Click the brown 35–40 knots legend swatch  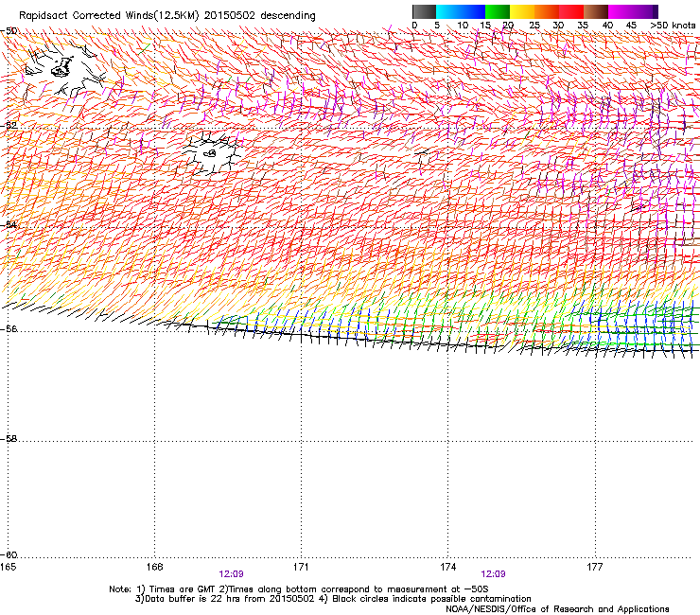pyautogui.click(x=596, y=11)
